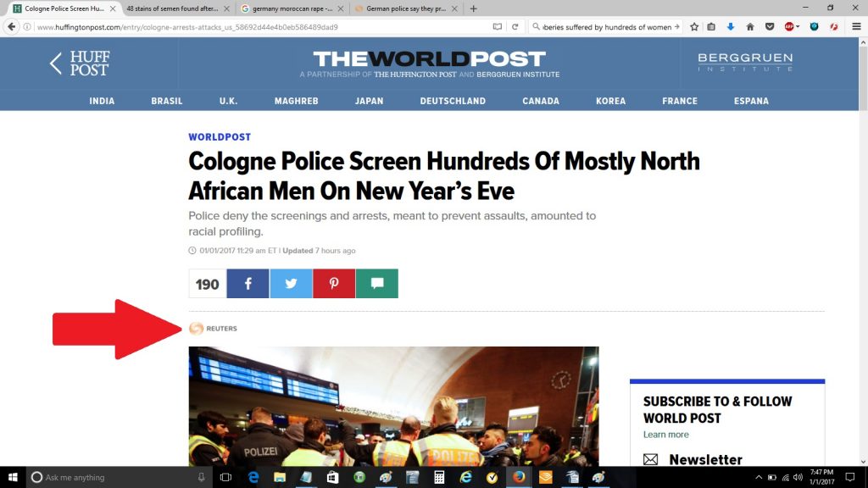Open the Pocket button in the toolbar
This screenshot has height=488, width=868.
(770, 26)
